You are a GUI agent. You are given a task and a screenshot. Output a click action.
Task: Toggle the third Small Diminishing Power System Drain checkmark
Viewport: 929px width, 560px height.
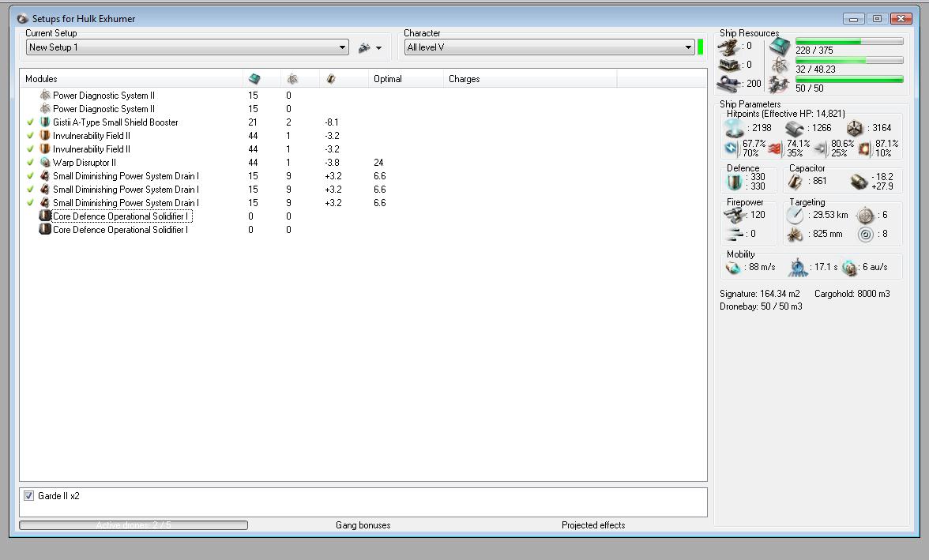point(30,203)
